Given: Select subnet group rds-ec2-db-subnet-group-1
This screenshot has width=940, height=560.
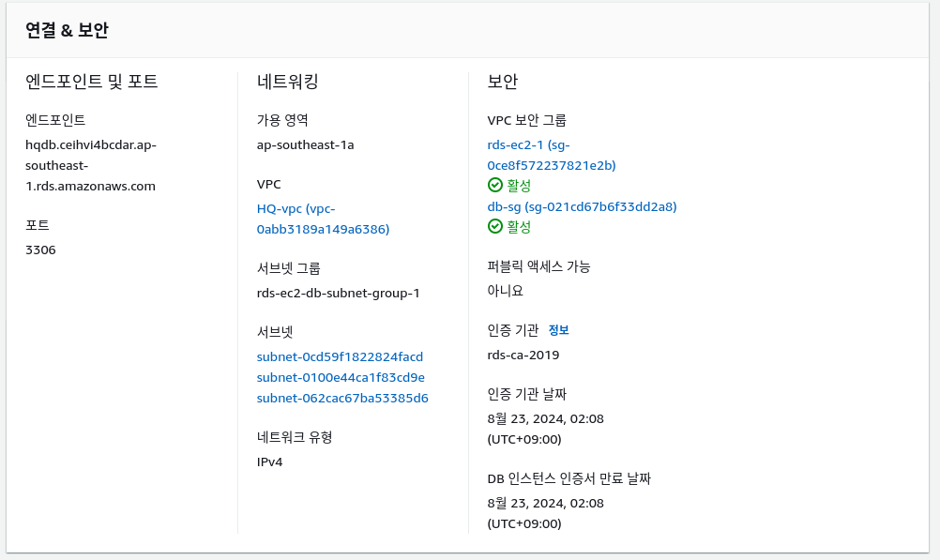Looking at the screenshot, I should coord(338,294).
